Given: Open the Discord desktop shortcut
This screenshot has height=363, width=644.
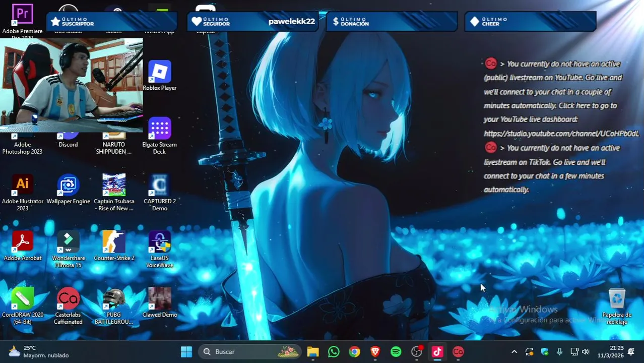Looking at the screenshot, I should click(x=68, y=141).
